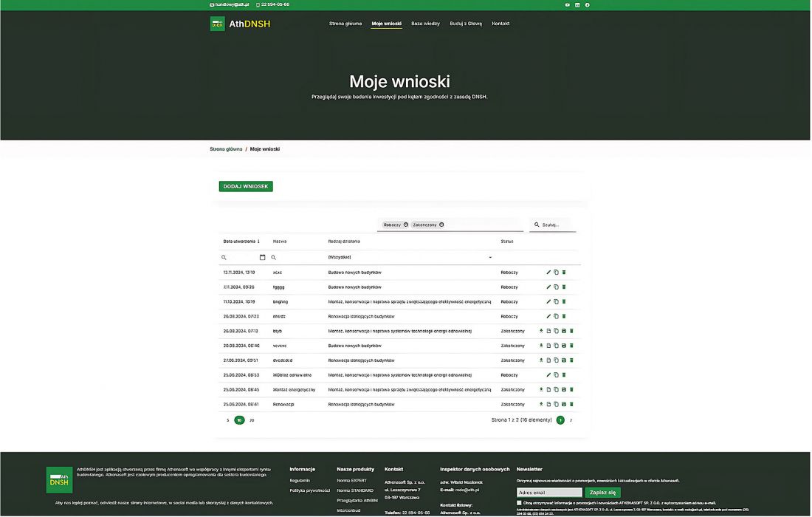
Task: Sort by the 'Status' column header
Action: (507, 242)
